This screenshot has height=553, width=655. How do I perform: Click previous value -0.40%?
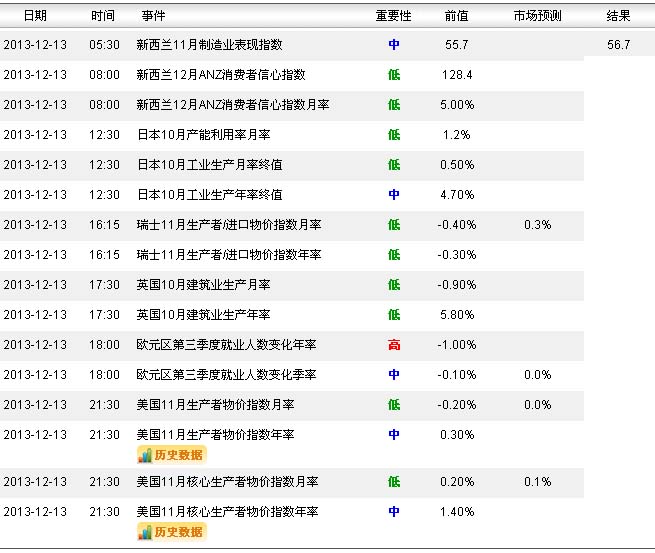click(457, 225)
